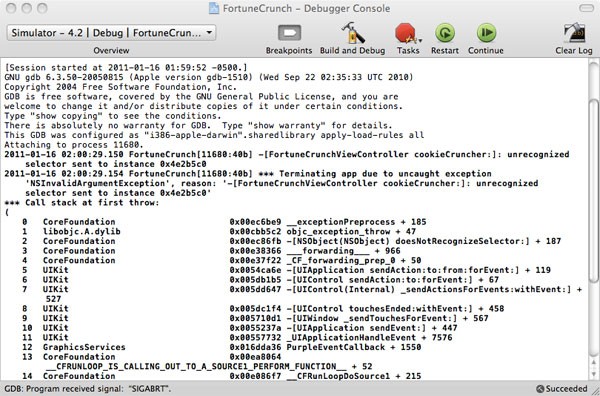Screen dimensions: 600x396
Task: Click the 'Attaching to process 11680.' line
Action: [x=74, y=145]
